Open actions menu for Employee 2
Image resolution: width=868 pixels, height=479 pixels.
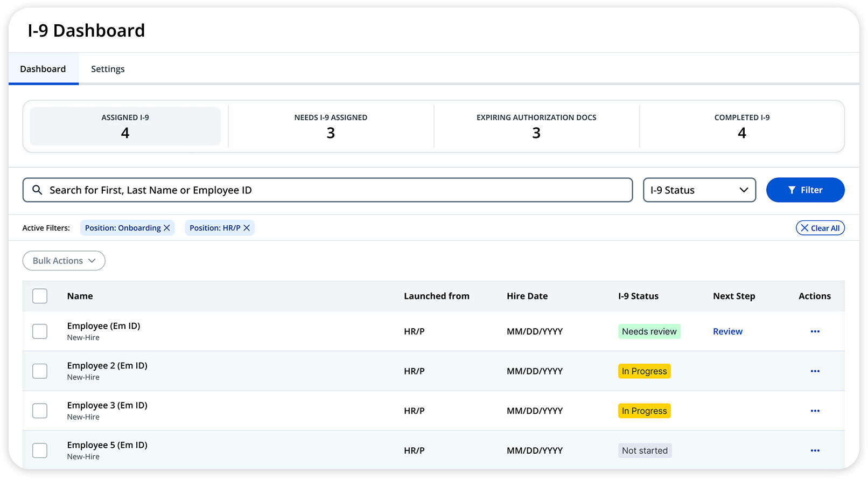[x=815, y=371]
